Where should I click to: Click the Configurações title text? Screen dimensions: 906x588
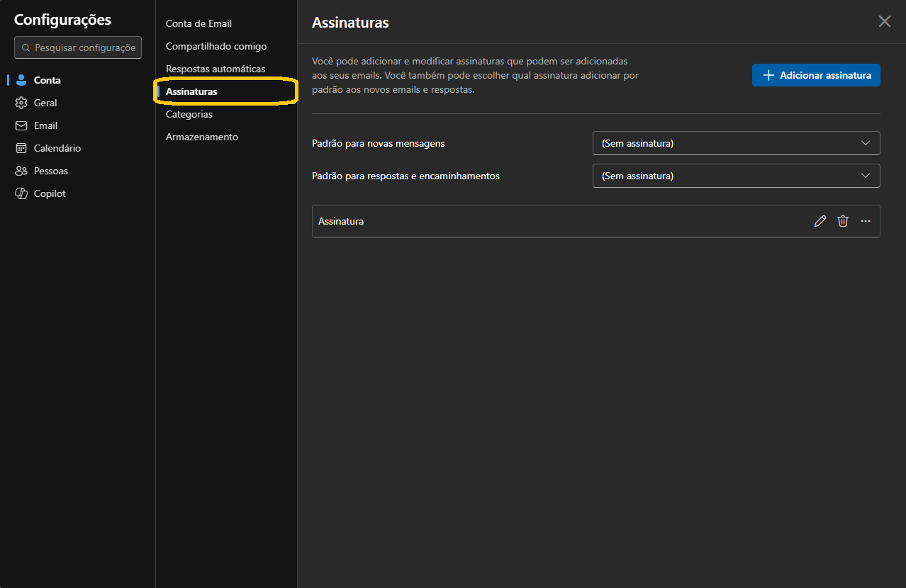pyautogui.click(x=62, y=20)
